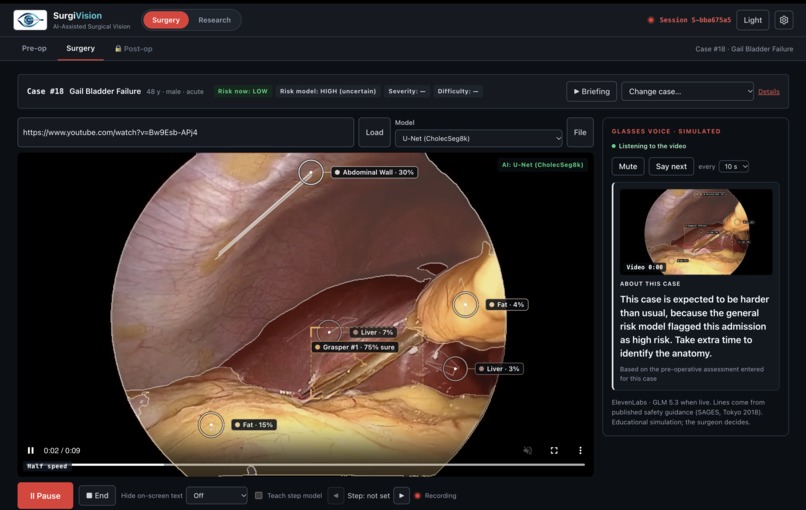Click the YouTube URL input field
Image resolution: width=806 pixels, height=510 pixels.
point(185,132)
